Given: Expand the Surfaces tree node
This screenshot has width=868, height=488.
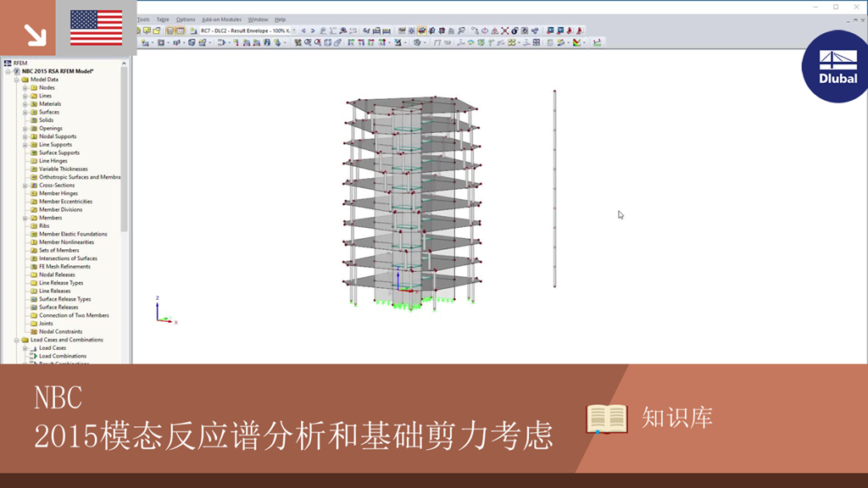Looking at the screenshot, I should pyautogui.click(x=25, y=113).
